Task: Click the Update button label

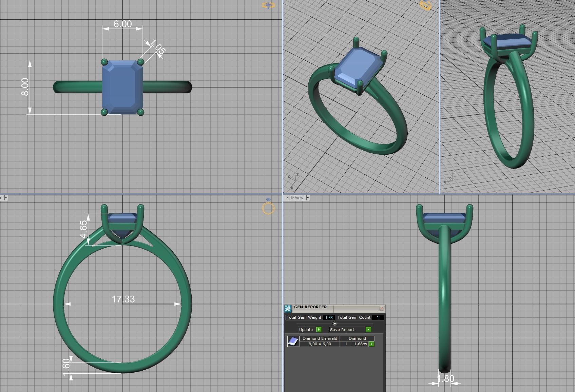Action: 306,330
